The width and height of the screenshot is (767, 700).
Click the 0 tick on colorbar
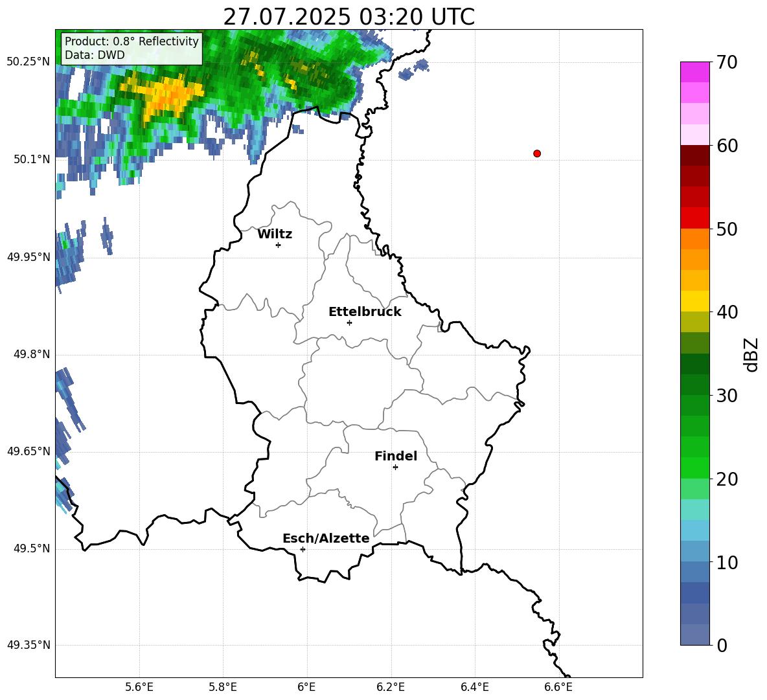(722, 645)
